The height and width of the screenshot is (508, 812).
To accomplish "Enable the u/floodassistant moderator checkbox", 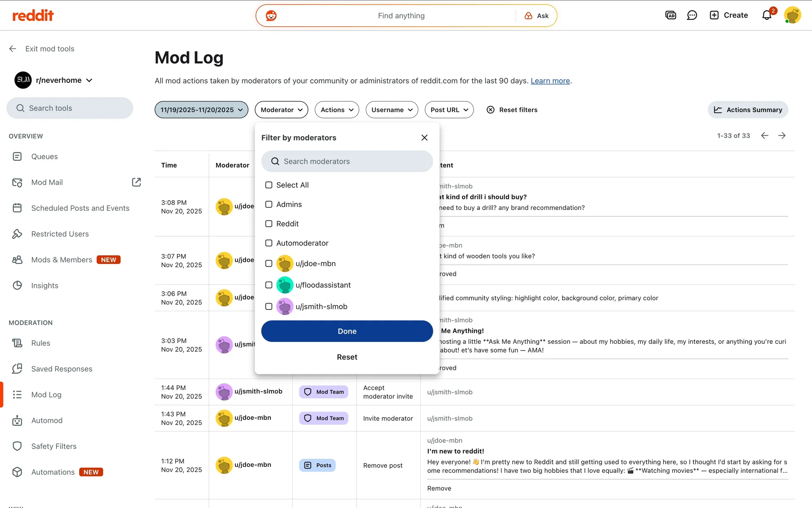I will (269, 285).
